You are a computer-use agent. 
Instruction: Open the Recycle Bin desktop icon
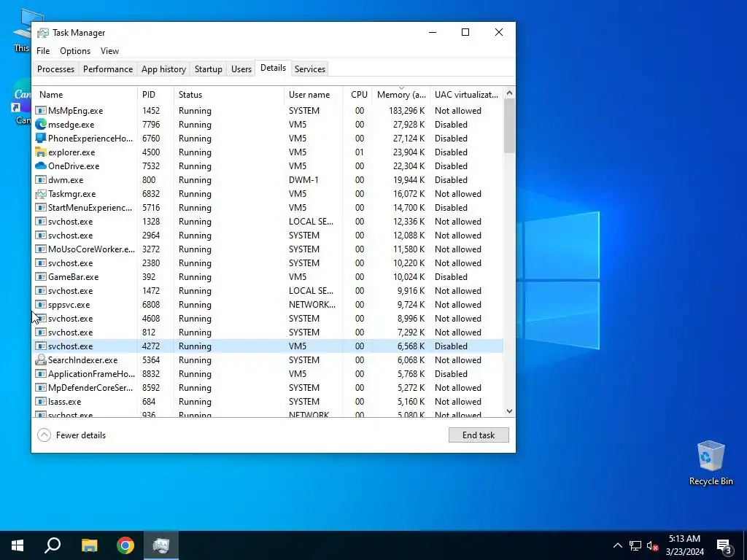711,463
